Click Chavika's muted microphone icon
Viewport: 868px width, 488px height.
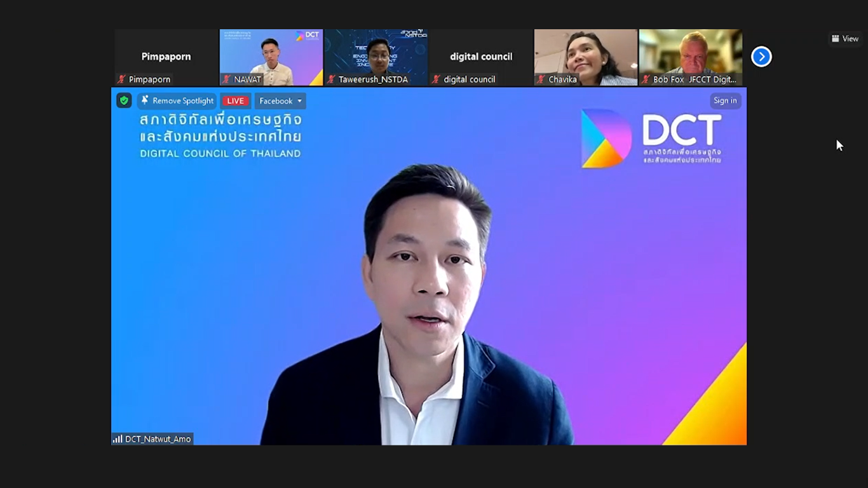(541, 79)
